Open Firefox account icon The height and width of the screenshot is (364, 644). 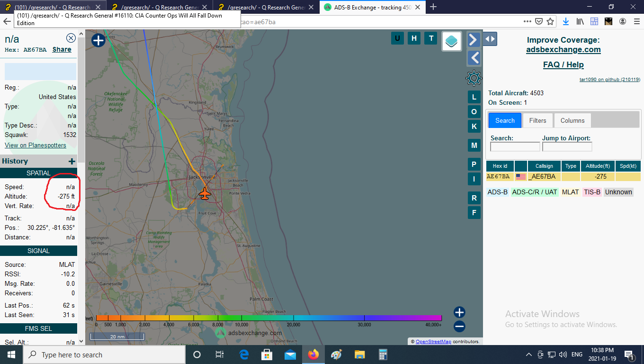click(623, 21)
